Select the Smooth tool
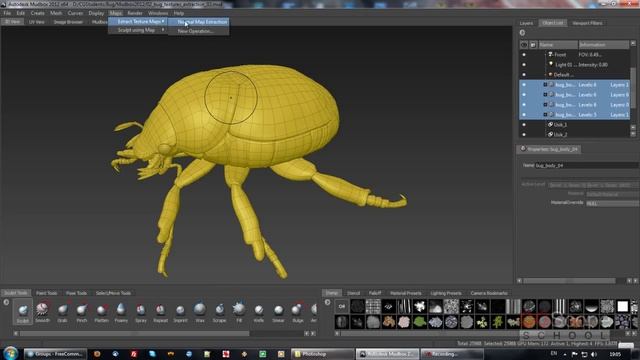Screen dimensions: 640x360 42,312
